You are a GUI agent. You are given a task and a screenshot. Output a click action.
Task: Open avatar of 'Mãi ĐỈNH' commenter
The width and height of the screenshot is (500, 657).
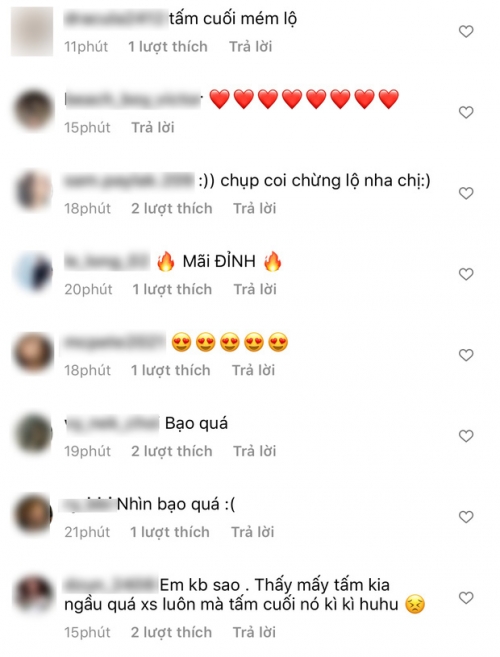[33, 272]
